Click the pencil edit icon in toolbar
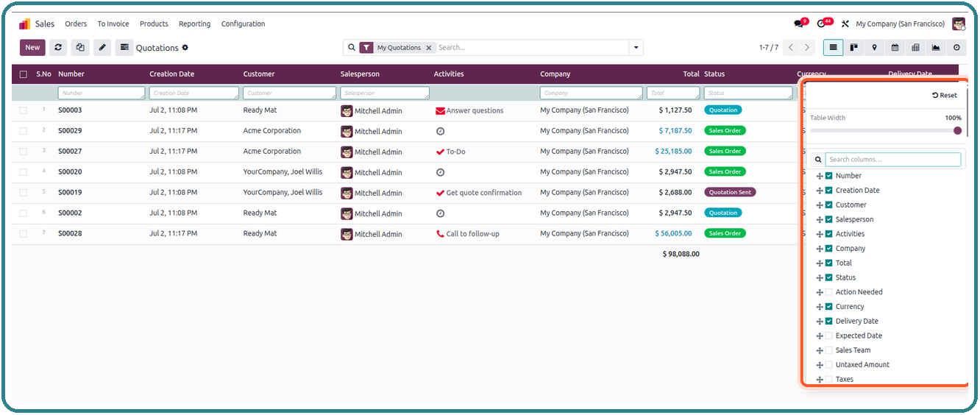This screenshot has width=980, height=415. (x=102, y=48)
